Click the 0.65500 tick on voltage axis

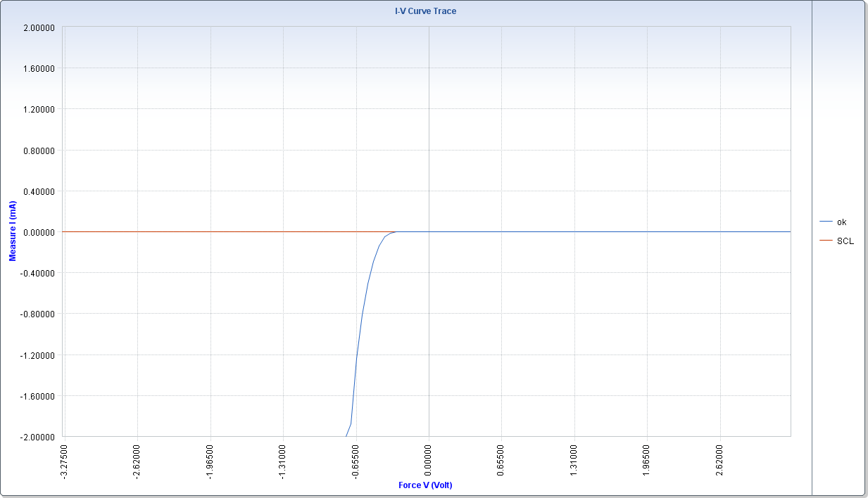click(502, 459)
